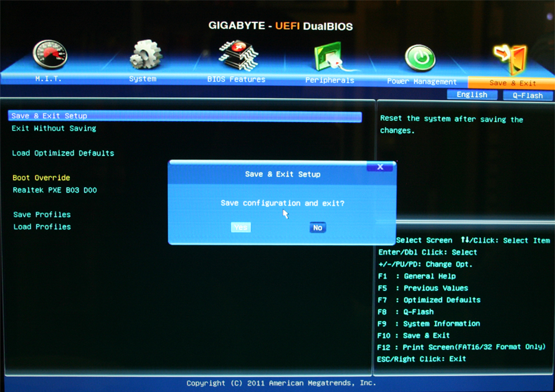Open the Load Profiles option
The image size is (555, 392).
click(42, 227)
